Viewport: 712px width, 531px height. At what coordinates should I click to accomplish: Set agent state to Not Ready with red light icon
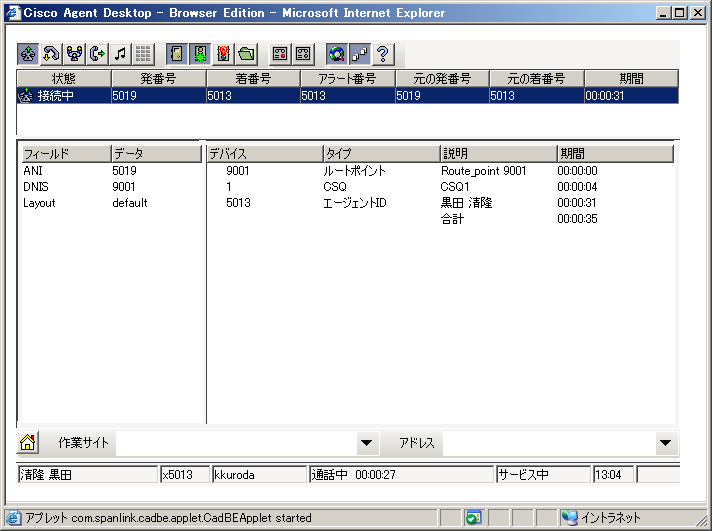pyautogui.click(x=223, y=54)
